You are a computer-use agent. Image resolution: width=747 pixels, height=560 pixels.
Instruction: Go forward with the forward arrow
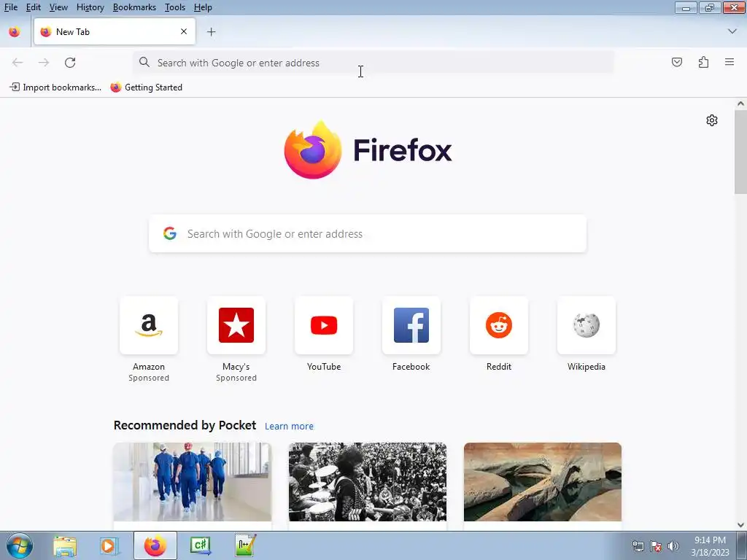[x=44, y=63]
